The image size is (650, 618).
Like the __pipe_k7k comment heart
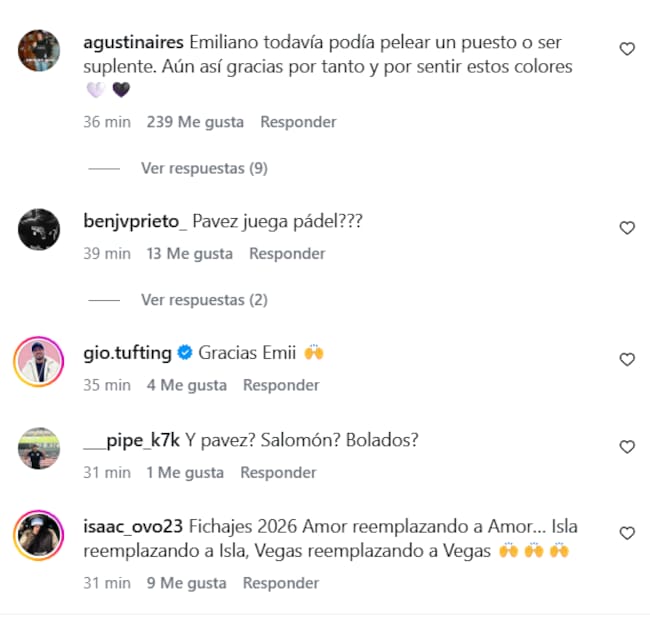(627, 447)
